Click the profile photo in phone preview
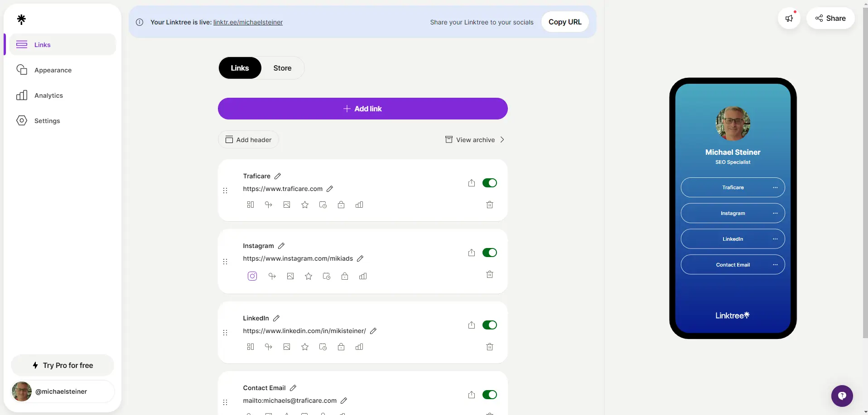Image resolution: width=868 pixels, height=415 pixels. (733, 123)
